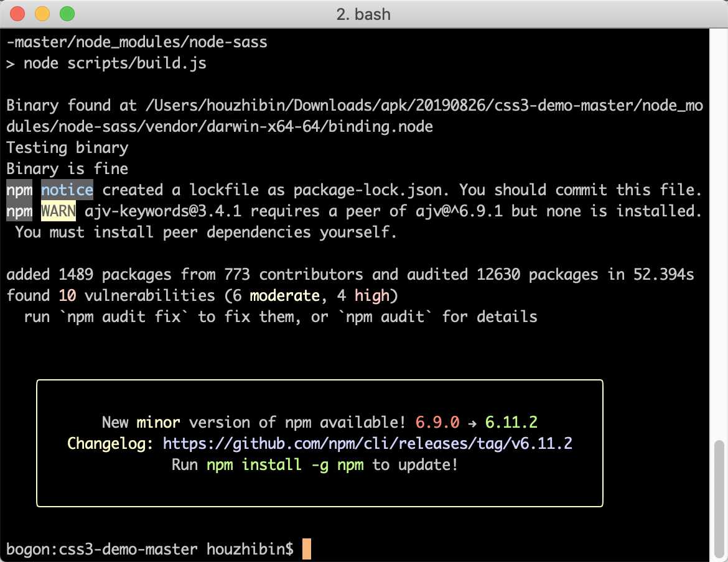728x562 pixels.
Task: Click the 'Changelog:' label
Action: pos(111,444)
